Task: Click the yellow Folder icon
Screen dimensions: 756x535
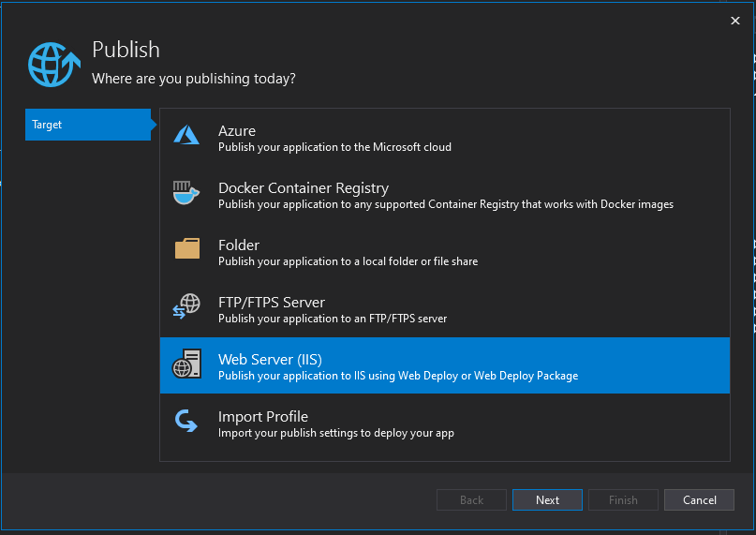Action: pyautogui.click(x=186, y=250)
